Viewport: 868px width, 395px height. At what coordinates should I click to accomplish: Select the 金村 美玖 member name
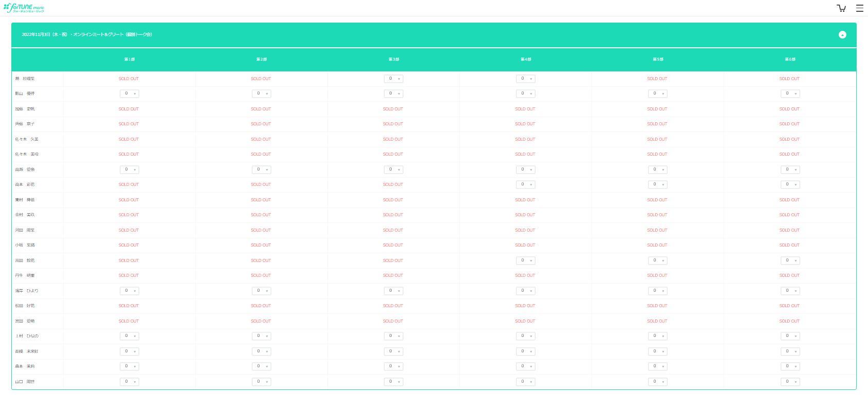coord(25,215)
